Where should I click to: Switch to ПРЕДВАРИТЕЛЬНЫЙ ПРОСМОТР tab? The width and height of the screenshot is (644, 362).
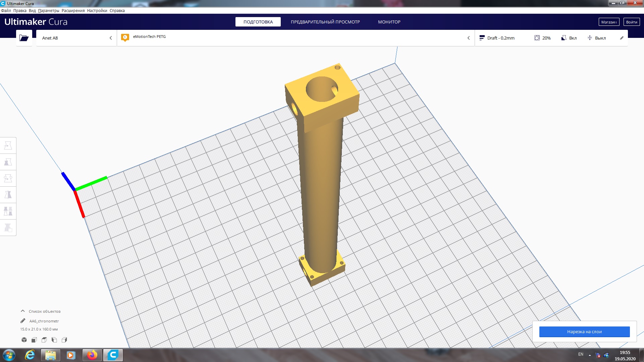click(x=325, y=22)
